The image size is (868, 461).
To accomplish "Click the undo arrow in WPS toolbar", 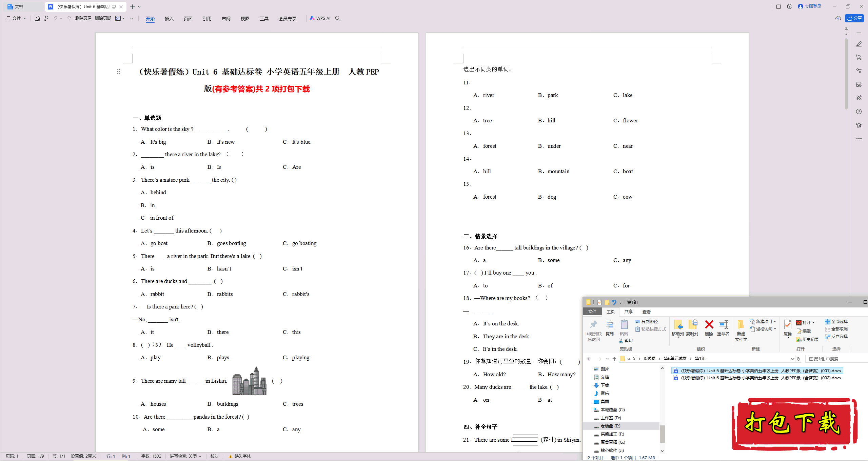I will pyautogui.click(x=55, y=18).
